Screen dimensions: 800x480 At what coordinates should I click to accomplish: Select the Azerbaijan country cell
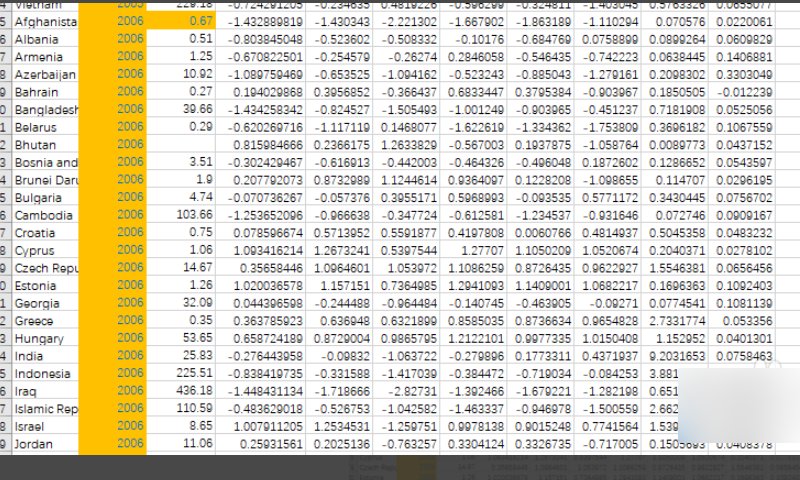(x=43, y=74)
